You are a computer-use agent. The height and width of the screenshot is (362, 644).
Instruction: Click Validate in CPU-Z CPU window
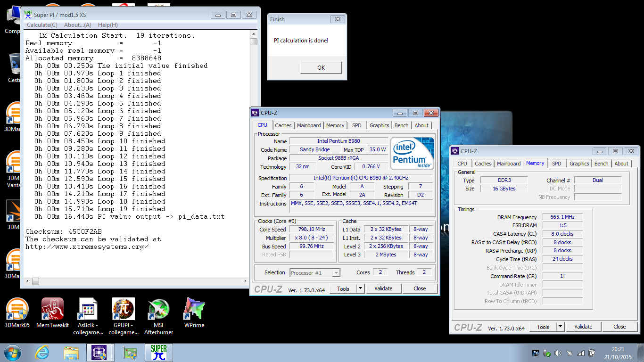(x=383, y=288)
